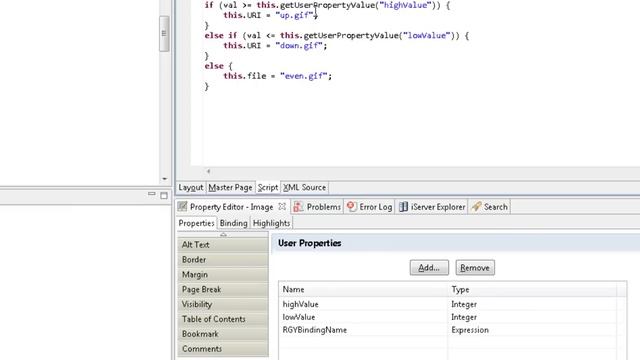Switch to the Problems view tab
Image resolution: width=640 pixels, height=360 pixels.
coord(317,207)
